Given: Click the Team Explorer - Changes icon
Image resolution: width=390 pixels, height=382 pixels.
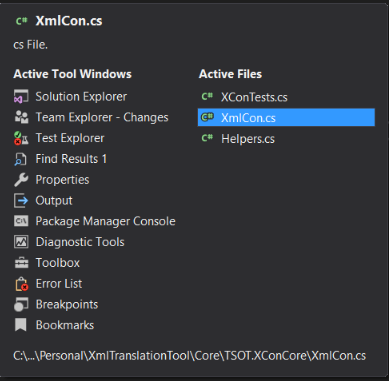Looking at the screenshot, I should pyautogui.click(x=21, y=117).
